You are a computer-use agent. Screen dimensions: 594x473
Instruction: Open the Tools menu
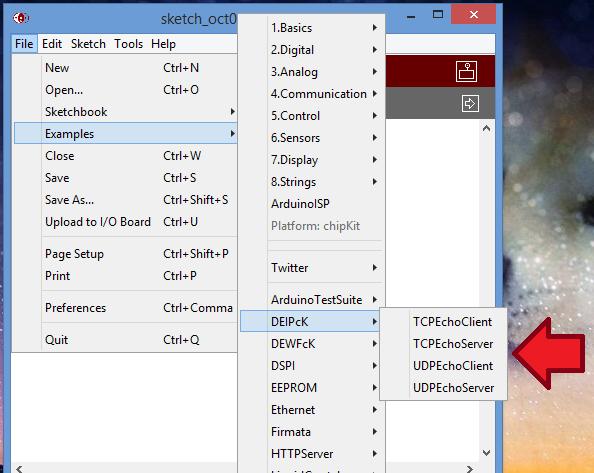128,44
